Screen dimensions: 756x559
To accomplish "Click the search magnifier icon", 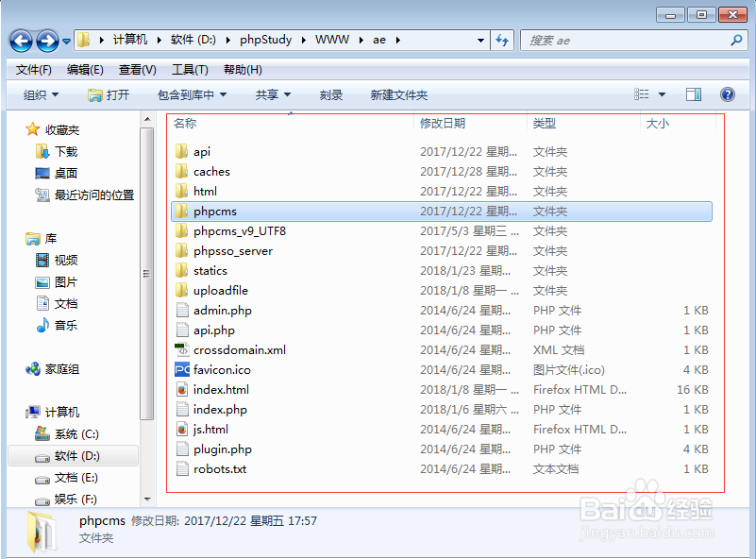I will [x=736, y=40].
